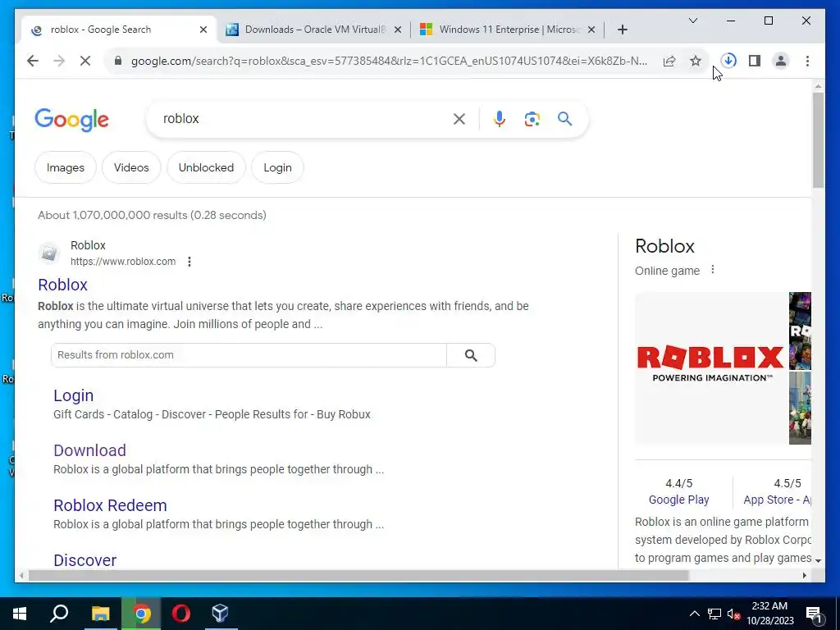
Task: Filter results by Videos
Action: click(131, 167)
